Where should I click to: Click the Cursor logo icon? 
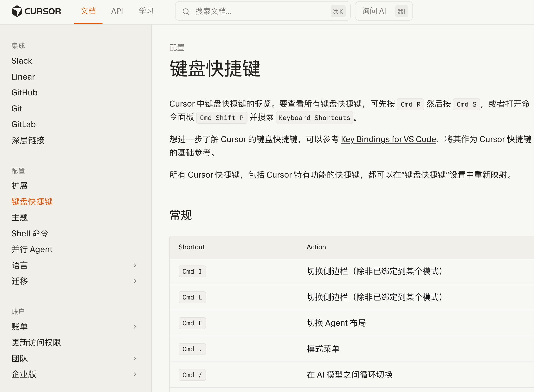(17, 11)
